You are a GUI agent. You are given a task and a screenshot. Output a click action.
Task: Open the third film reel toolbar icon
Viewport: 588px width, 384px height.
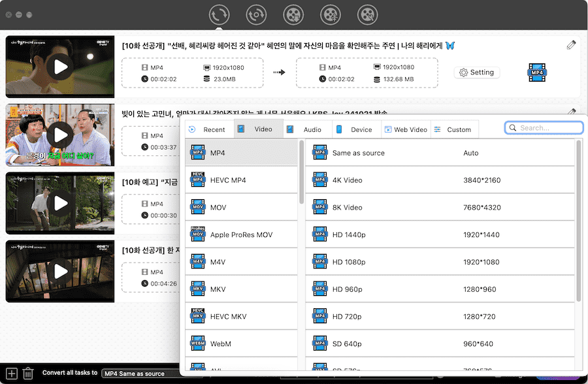click(x=293, y=15)
